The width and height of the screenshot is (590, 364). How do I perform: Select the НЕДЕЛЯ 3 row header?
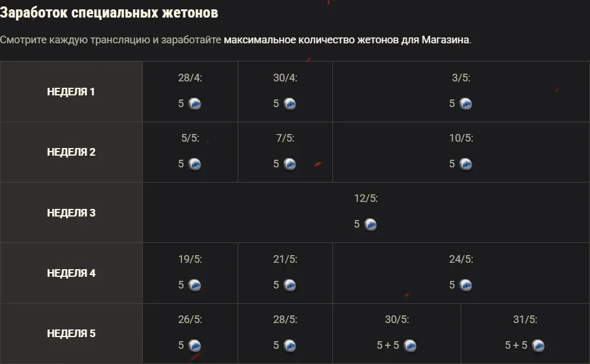pyautogui.click(x=71, y=213)
